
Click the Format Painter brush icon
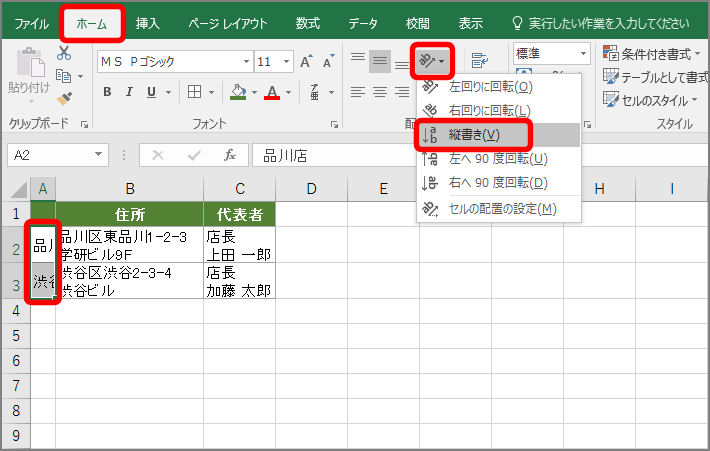tap(64, 99)
